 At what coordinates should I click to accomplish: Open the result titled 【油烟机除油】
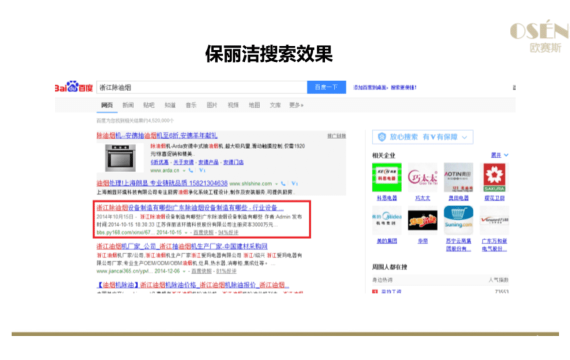[193, 285]
